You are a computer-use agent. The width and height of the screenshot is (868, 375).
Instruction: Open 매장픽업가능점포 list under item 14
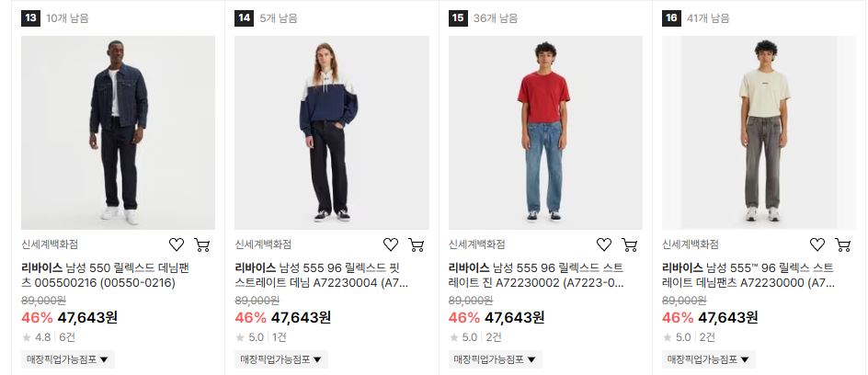tap(281, 359)
